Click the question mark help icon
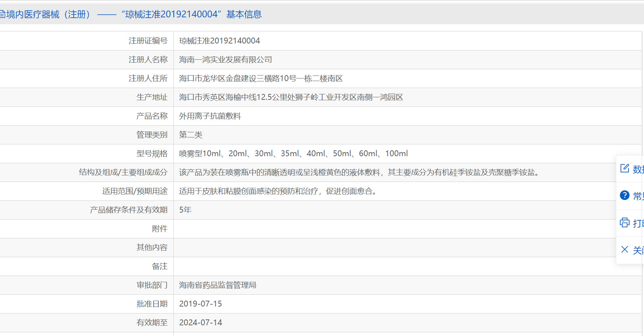Screen dimensions: 644x336 point(624,195)
